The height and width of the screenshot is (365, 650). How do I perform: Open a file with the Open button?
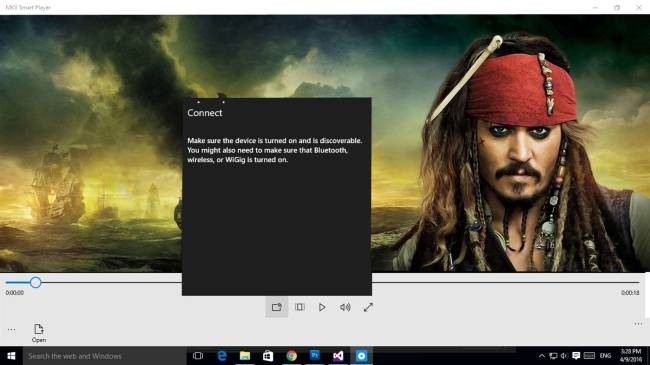[x=39, y=333]
